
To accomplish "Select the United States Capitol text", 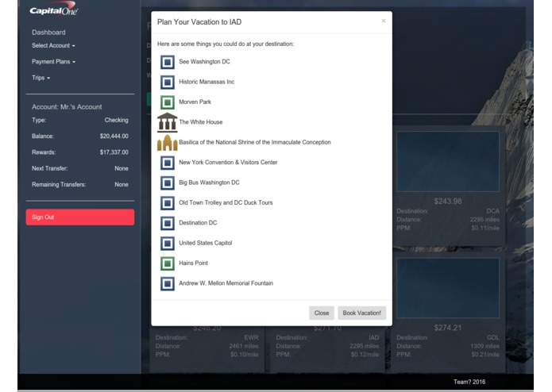I will (205, 243).
